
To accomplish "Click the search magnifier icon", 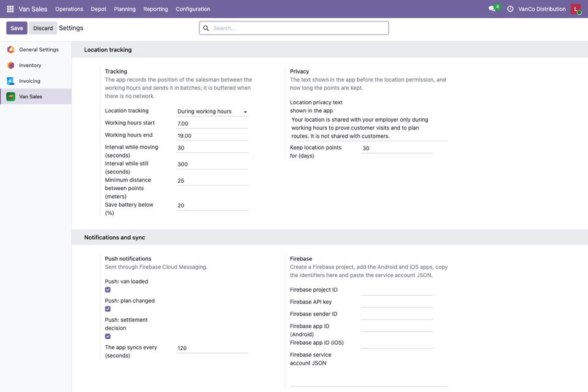I will [x=206, y=28].
